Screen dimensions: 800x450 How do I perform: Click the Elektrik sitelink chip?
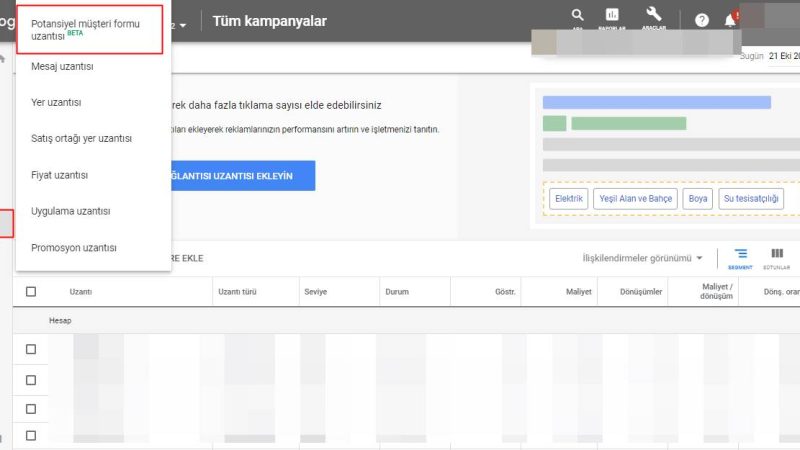(x=569, y=198)
